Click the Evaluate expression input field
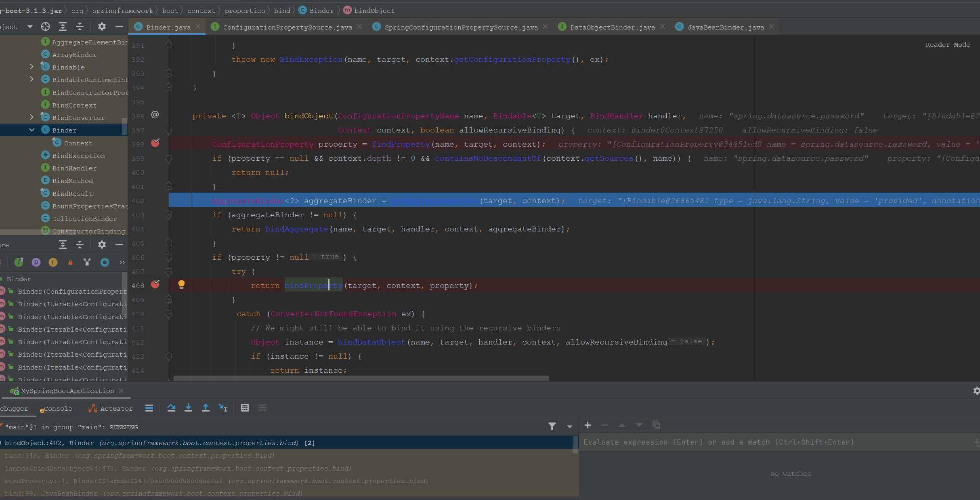The image size is (980, 500). [x=767, y=442]
